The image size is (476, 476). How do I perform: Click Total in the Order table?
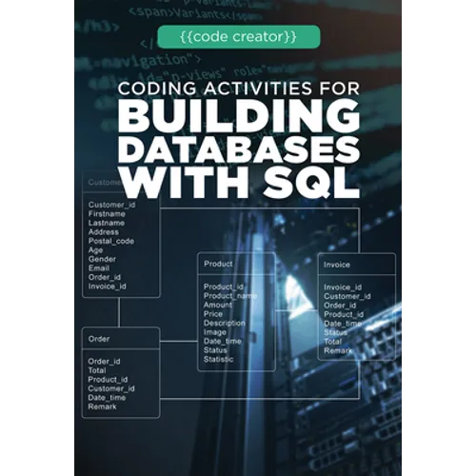pos(97,370)
